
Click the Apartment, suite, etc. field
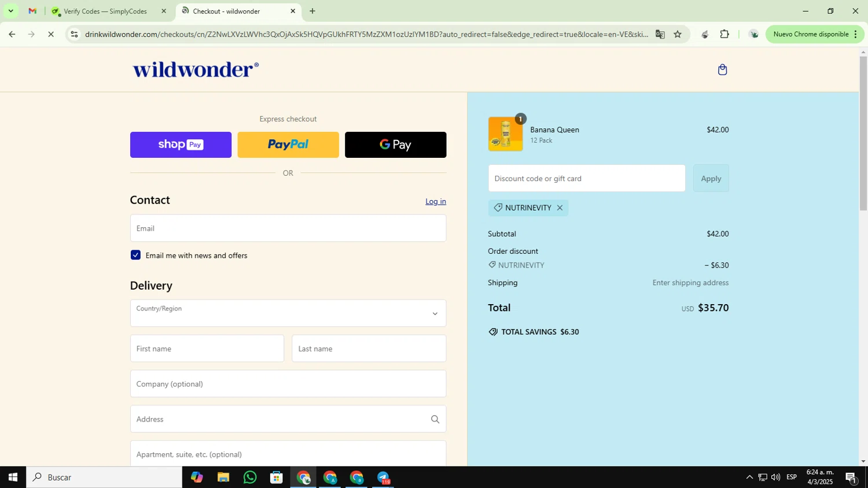coord(288,454)
